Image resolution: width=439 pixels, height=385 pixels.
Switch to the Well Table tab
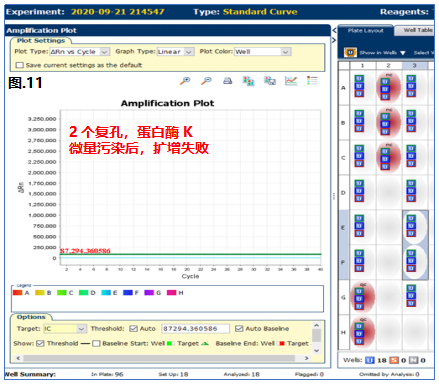point(418,30)
